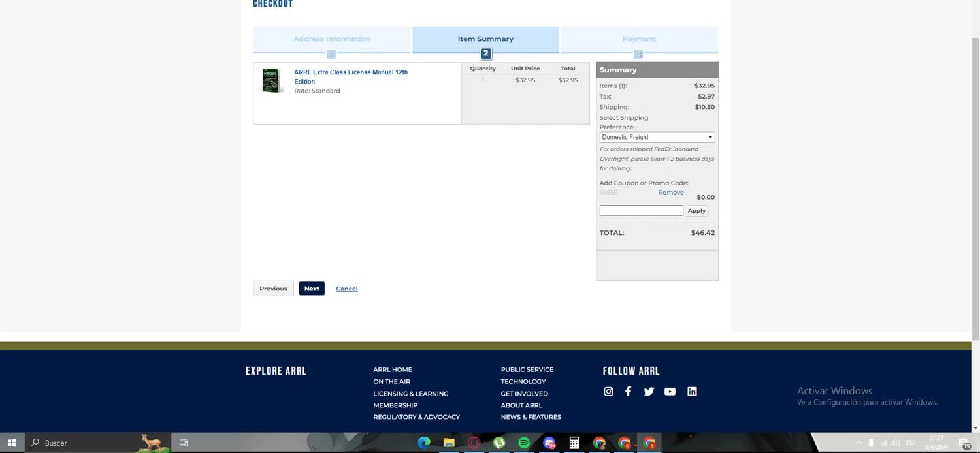Click the Next button
This screenshot has width=980, height=453.
[x=312, y=289]
